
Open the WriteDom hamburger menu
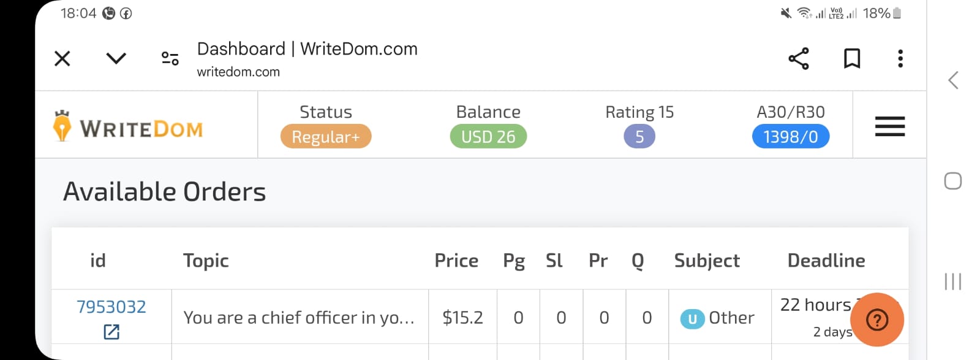[889, 126]
